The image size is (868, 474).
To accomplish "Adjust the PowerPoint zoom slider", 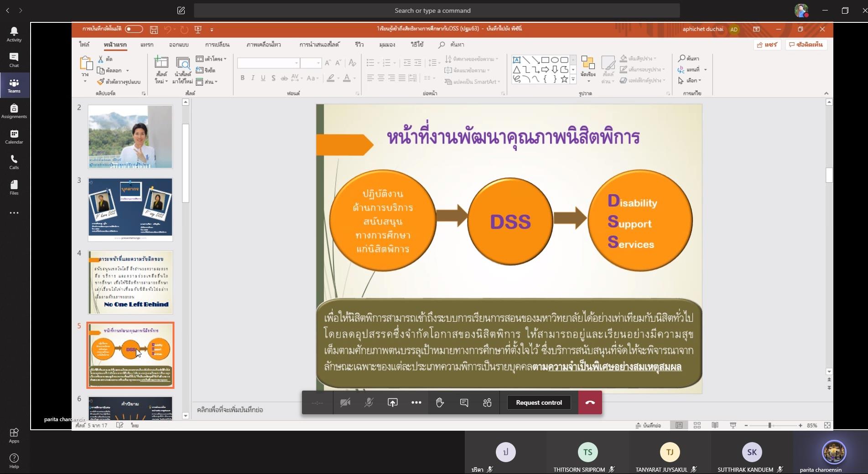I will pyautogui.click(x=769, y=425).
